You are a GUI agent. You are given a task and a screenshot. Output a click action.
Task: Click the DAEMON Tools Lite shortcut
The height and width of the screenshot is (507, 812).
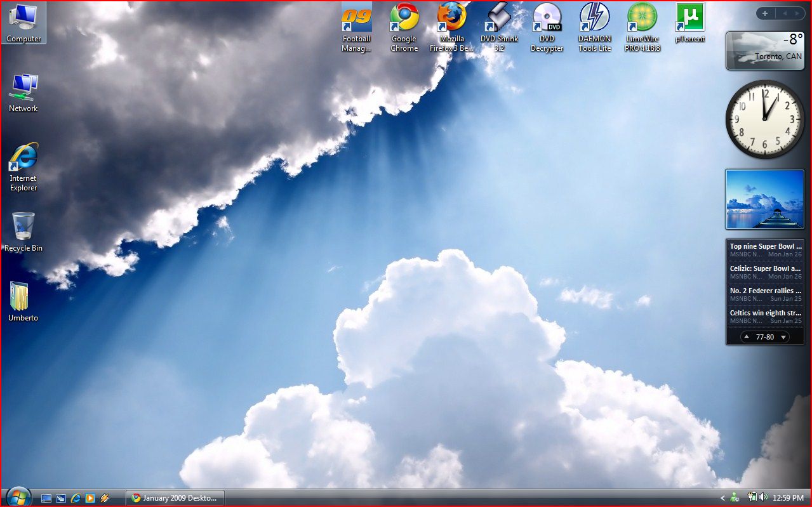pyautogui.click(x=595, y=27)
